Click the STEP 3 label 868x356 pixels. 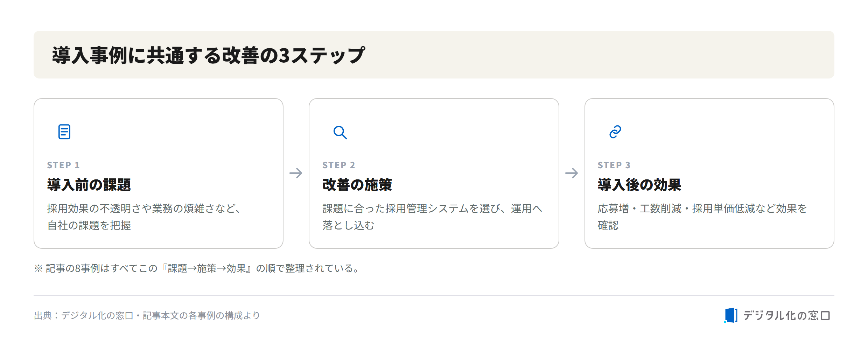coord(614,165)
